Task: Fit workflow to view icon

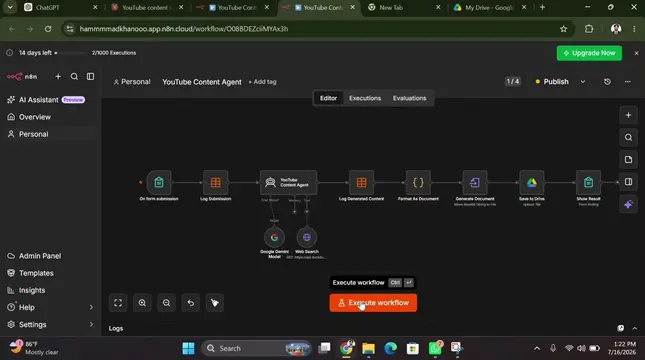Action: 118,303
